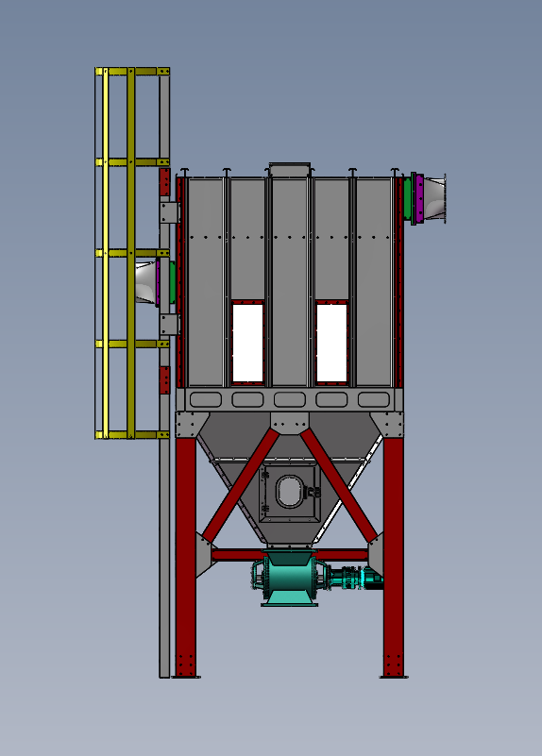Screen dimensions: 542x756
Task: Click the upper right outlet duct cone
Action: (435, 198)
